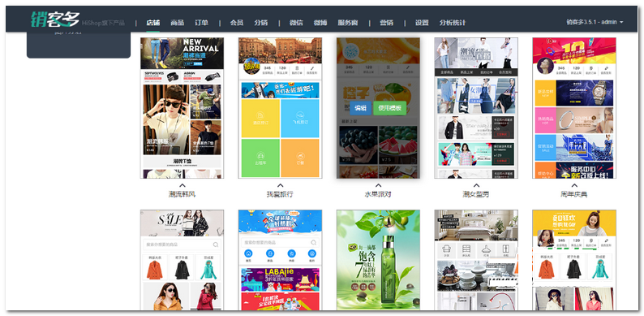This screenshot has height=316, width=644.
Task: Open the 微信 navigation item
Action: pyautogui.click(x=296, y=23)
